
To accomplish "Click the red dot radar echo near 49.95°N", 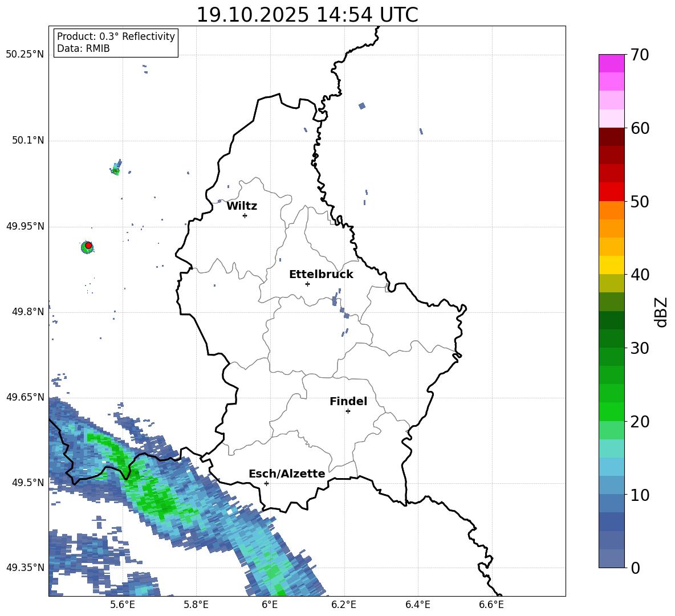I will (x=88, y=246).
